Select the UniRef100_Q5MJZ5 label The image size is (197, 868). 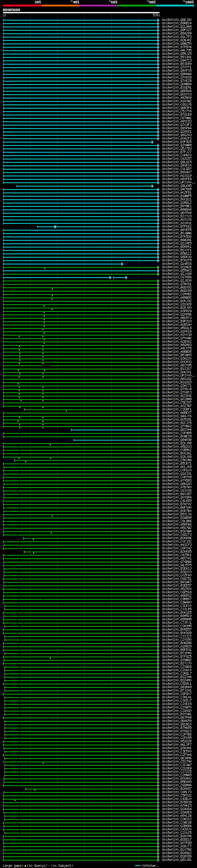pos(177,54)
